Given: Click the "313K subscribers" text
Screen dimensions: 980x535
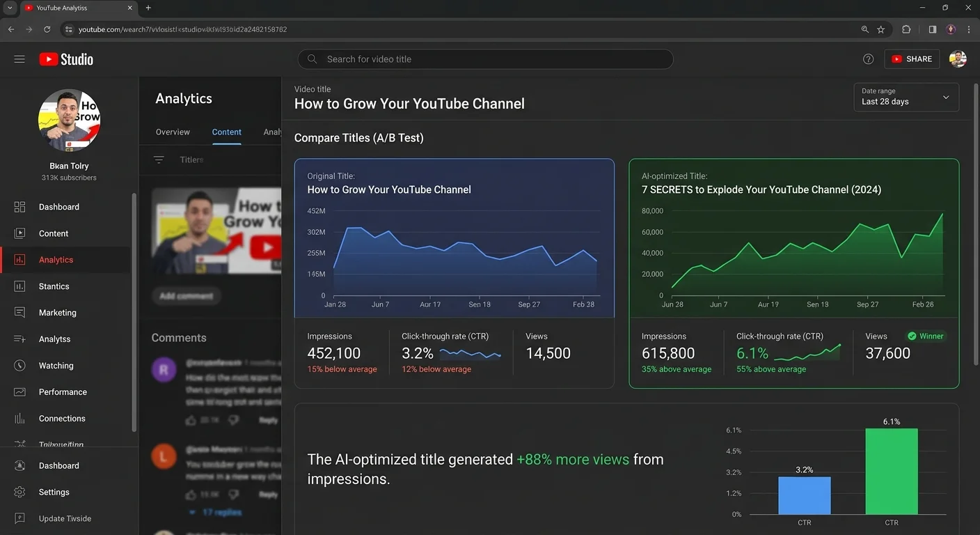Looking at the screenshot, I should tap(69, 178).
